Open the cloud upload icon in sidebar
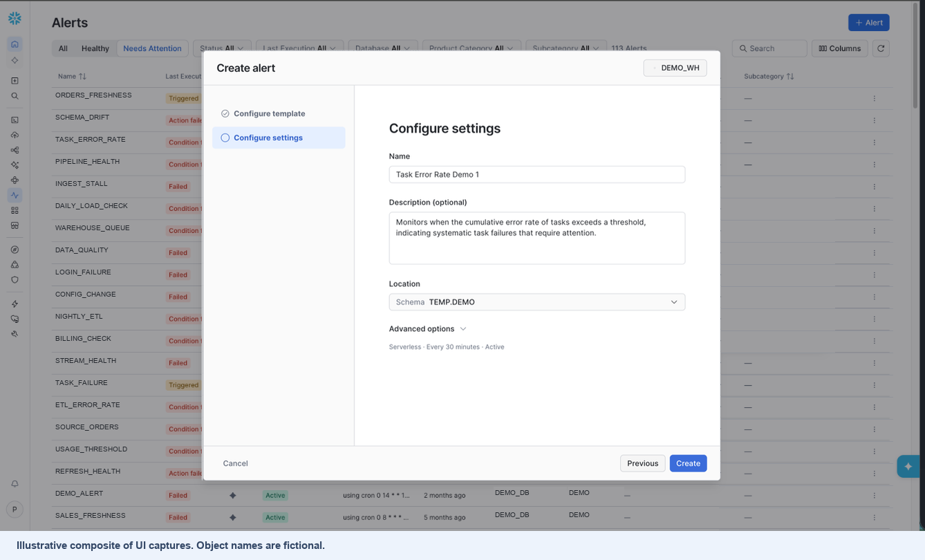Screen dimensions: 925x560 (x=15, y=135)
